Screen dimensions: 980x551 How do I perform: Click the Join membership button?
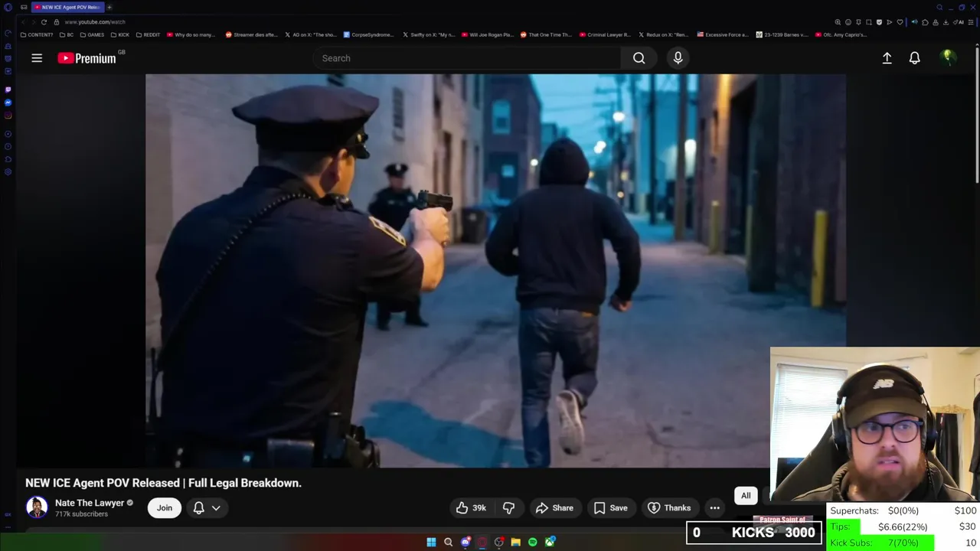click(165, 507)
